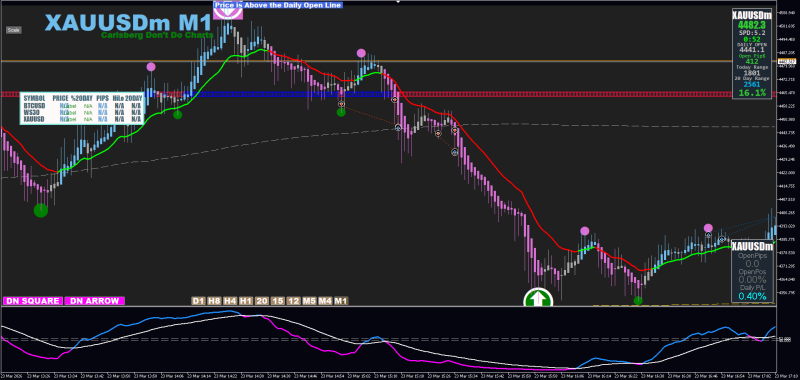The image size is (800, 380).
Task: Click the large green signal dot
Action: (41, 210)
